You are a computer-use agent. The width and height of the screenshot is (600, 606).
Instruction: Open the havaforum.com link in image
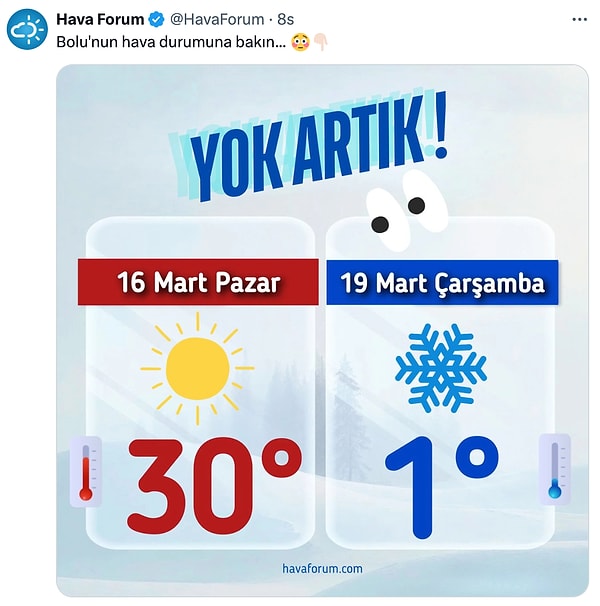(322, 569)
